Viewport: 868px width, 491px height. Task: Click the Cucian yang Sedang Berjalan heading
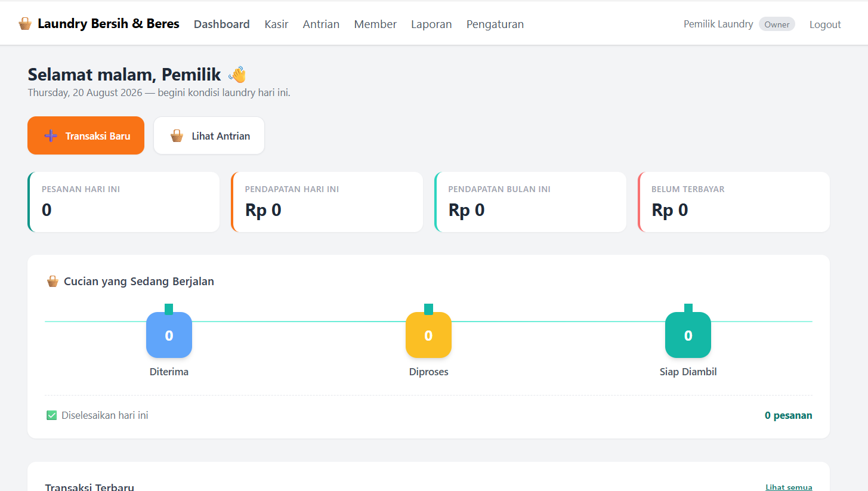coord(139,281)
